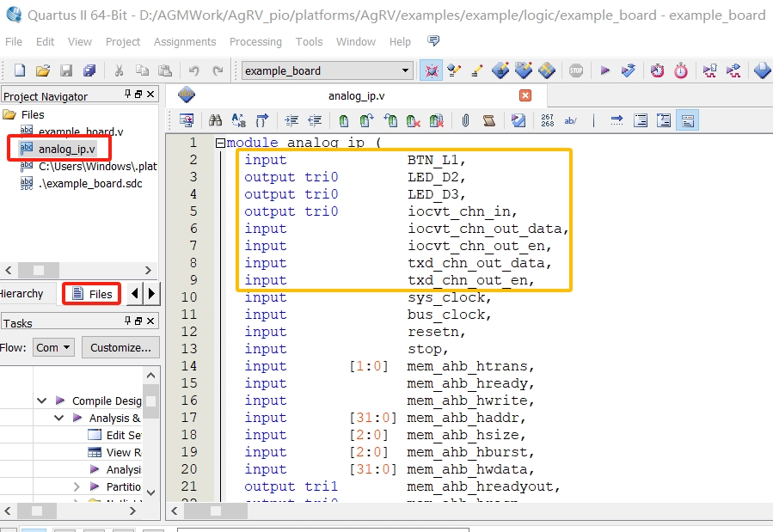Screen dimensions: 773x532
Task: Click the Customize... button in Tasks
Action: (120, 348)
